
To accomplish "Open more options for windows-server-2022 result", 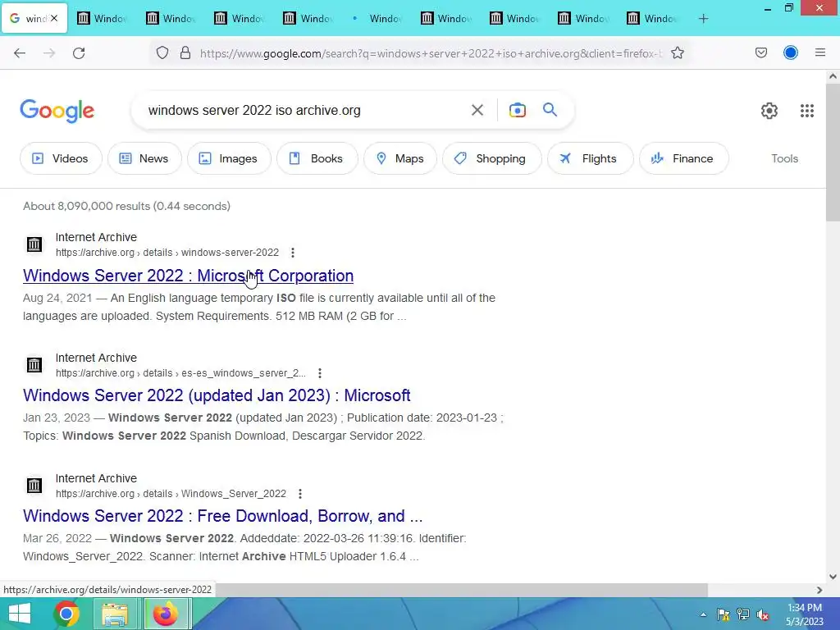I will pyautogui.click(x=293, y=253).
